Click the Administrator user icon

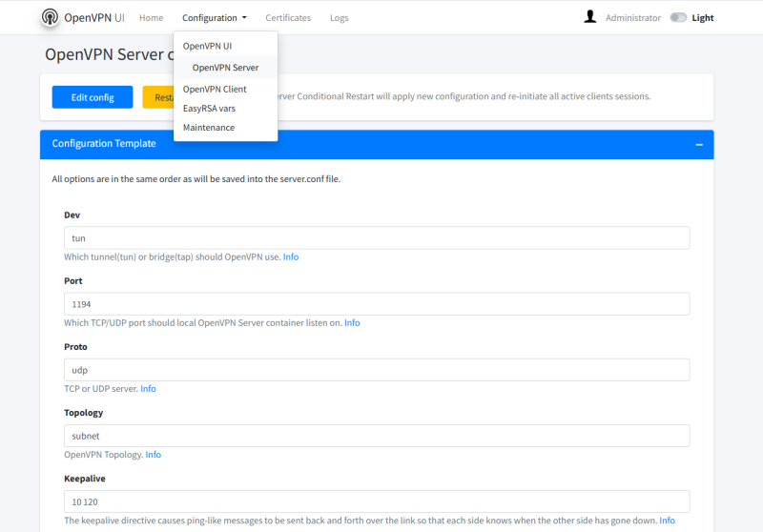click(x=589, y=16)
